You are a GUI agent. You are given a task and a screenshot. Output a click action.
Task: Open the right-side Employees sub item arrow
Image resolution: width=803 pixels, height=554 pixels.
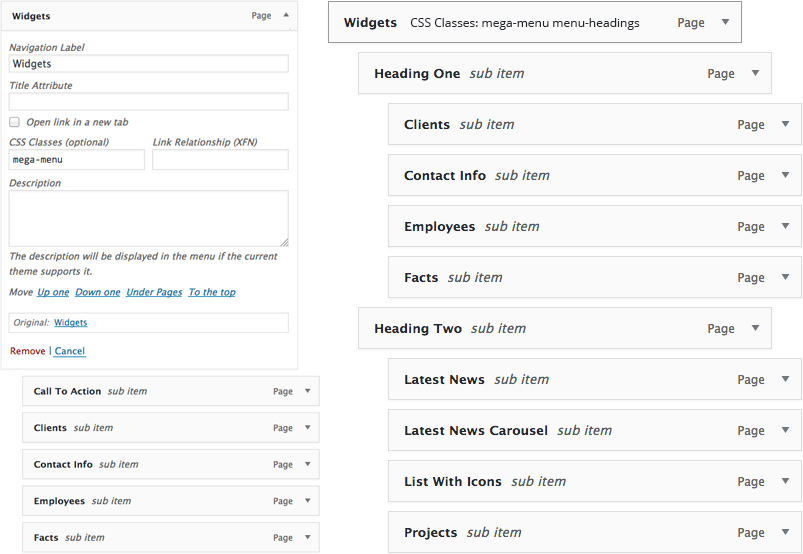[785, 226]
